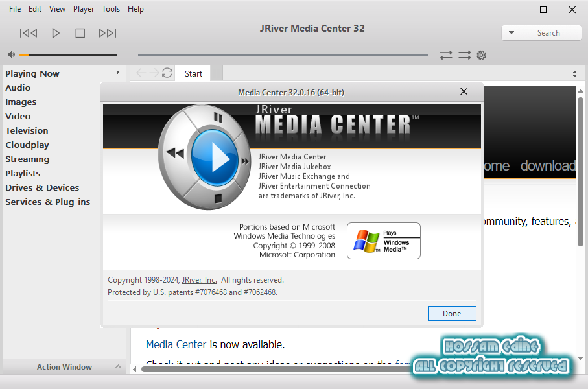The width and height of the screenshot is (588, 389).
Task: Open the download link in page header
Action: point(548,165)
